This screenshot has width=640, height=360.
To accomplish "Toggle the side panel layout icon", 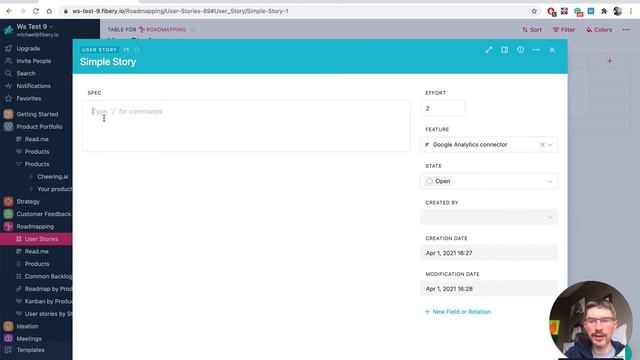I will [x=504, y=50].
